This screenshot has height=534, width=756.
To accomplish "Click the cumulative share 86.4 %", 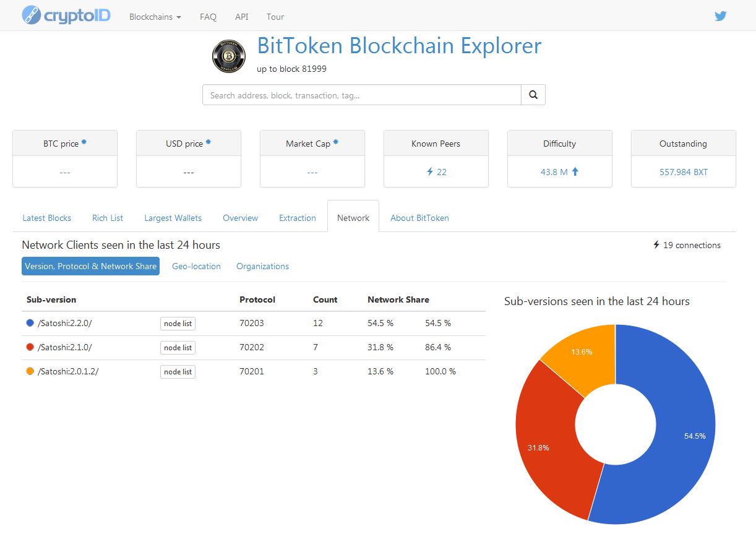I will pos(438,347).
